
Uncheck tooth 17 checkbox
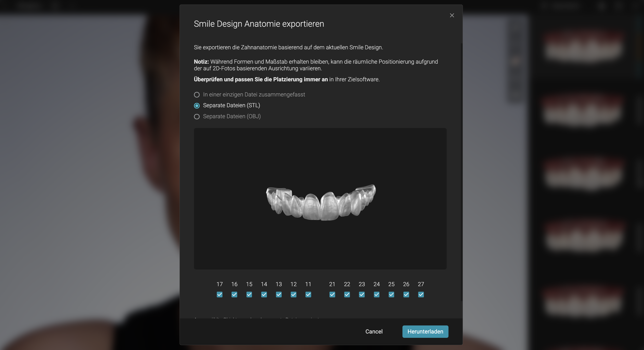[x=220, y=295]
